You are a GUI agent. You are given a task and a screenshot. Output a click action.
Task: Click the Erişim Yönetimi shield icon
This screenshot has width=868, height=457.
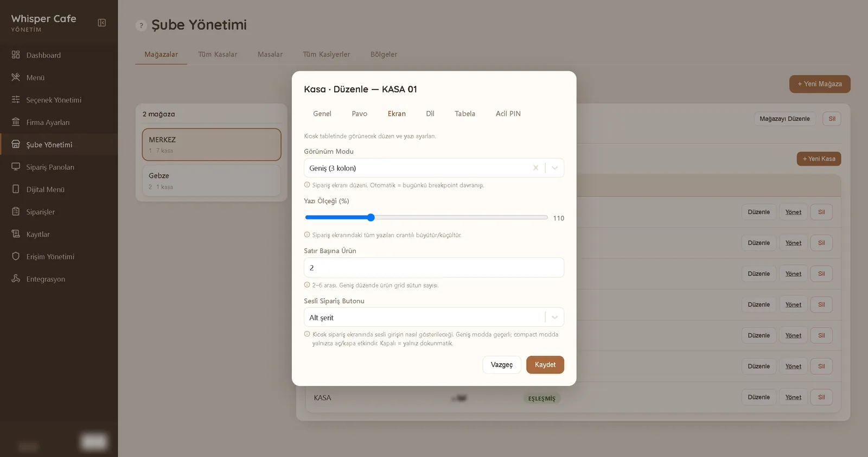point(16,256)
